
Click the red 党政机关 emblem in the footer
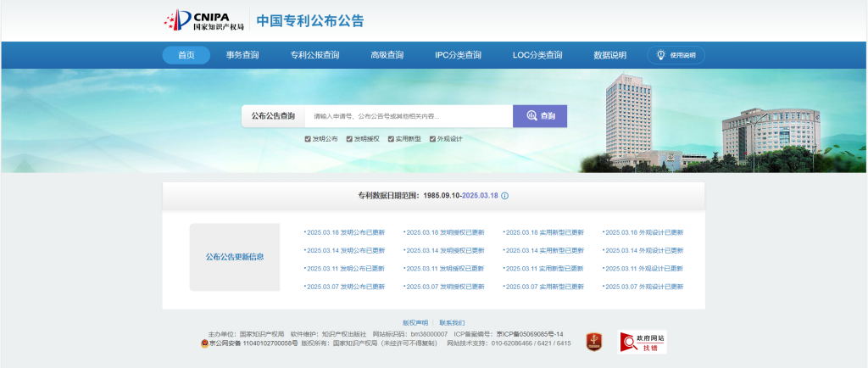click(x=593, y=341)
